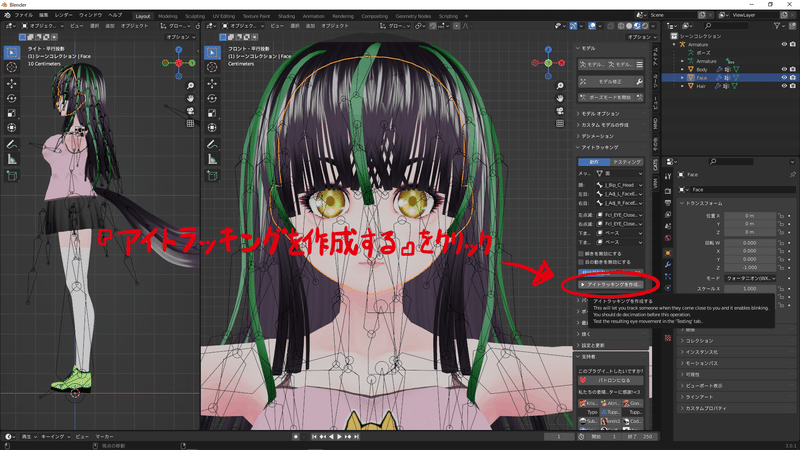
Task: Click the zoom magnifier in front viewport
Action: 560,86
